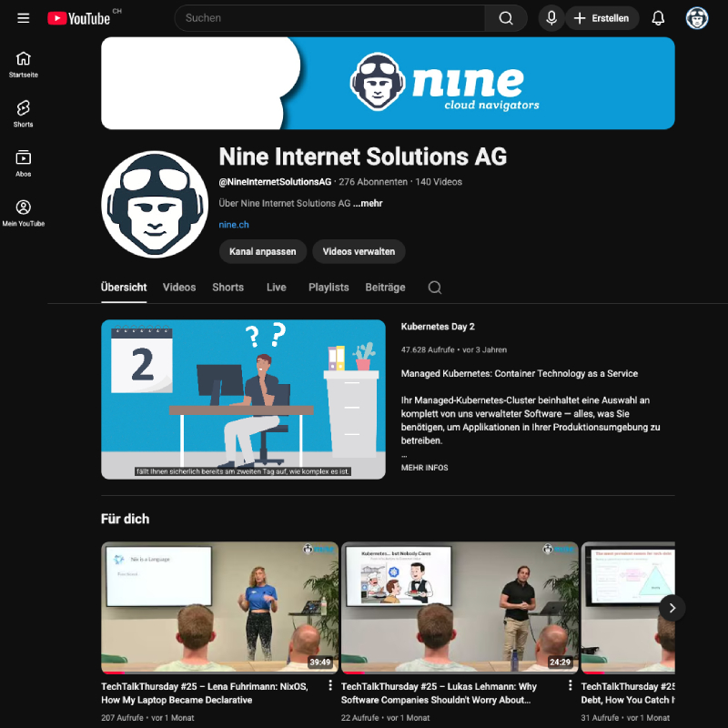Focus the Suchen search field
Screen dimensions: 728x728
pos(329,18)
